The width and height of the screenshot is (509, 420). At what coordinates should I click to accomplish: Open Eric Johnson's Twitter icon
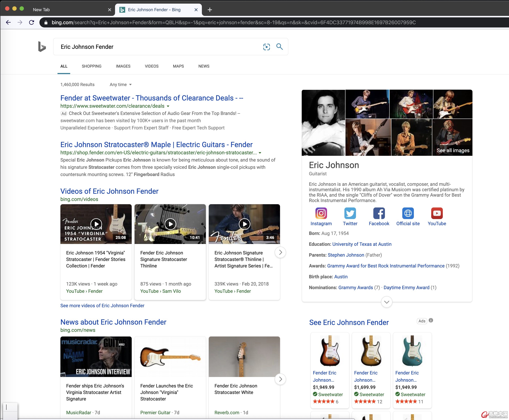[350, 213]
